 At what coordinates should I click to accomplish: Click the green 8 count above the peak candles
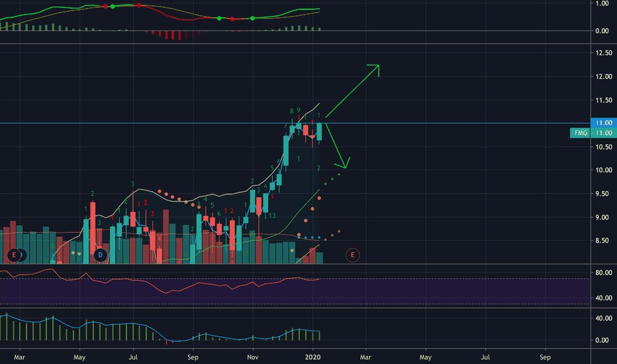point(291,111)
